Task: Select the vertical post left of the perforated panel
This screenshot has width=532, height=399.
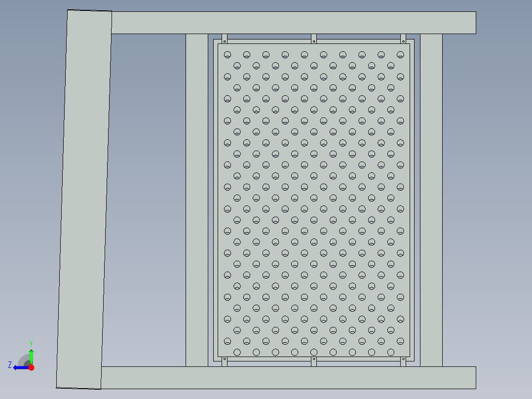Action: 197,200
